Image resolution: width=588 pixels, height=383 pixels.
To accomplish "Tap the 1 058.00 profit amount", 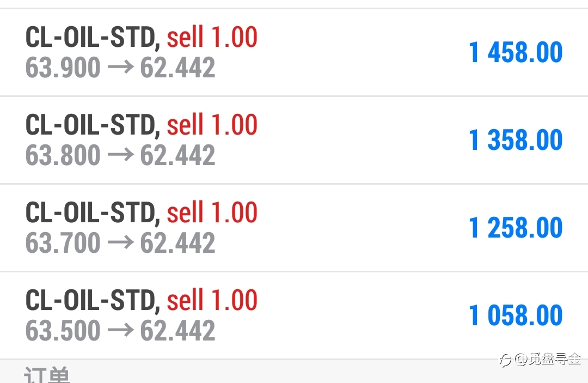I will [x=516, y=315].
